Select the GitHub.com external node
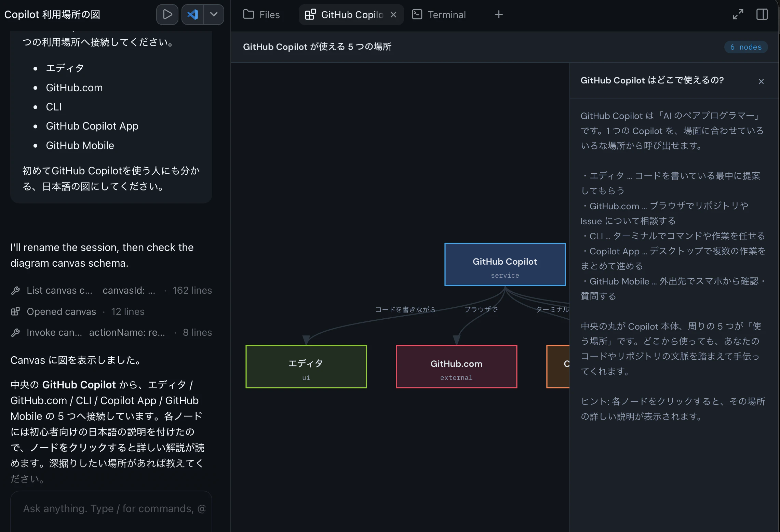The image size is (780, 532). pos(456,367)
